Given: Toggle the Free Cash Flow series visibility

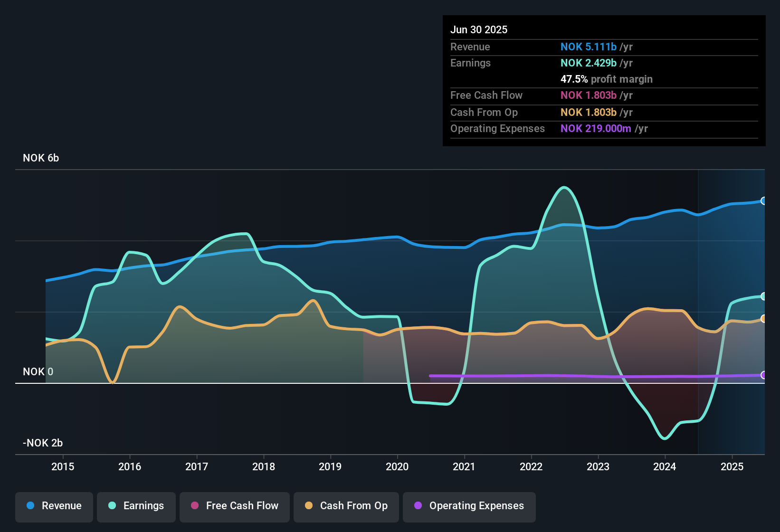Looking at the screenshot, I should (234, 506).
